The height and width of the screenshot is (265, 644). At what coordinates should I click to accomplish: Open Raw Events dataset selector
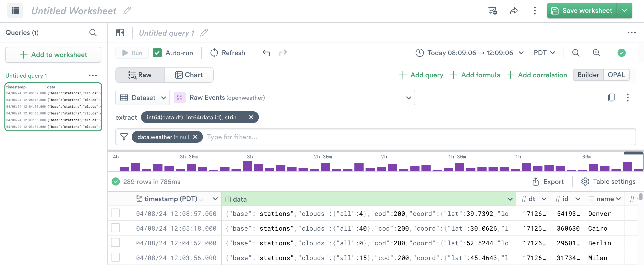[x=292, y=98]
